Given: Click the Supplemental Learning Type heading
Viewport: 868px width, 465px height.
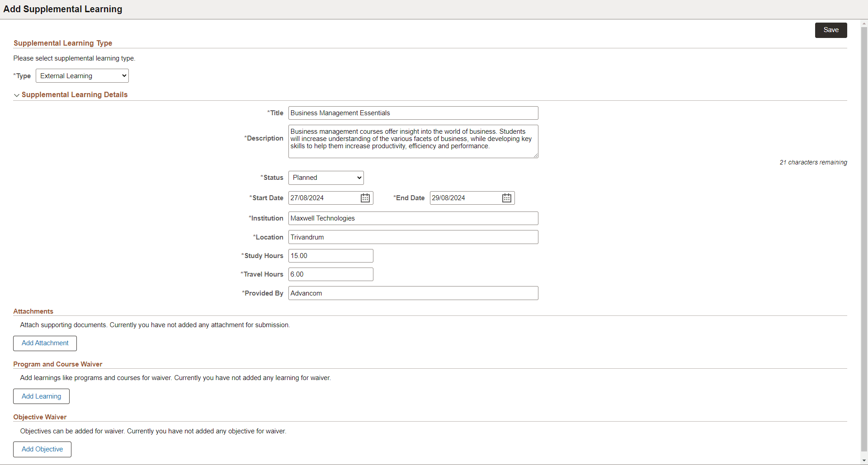Looking at the screenshot, I should coord(63,43).
